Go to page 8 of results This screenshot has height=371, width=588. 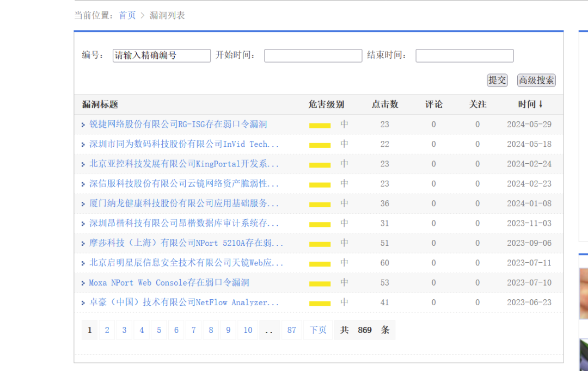(211, 330)
